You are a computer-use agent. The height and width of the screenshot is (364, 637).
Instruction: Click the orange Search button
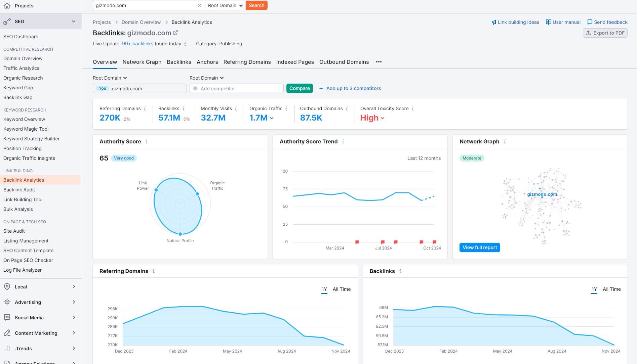pyautogui.click(x=256, y=5)
